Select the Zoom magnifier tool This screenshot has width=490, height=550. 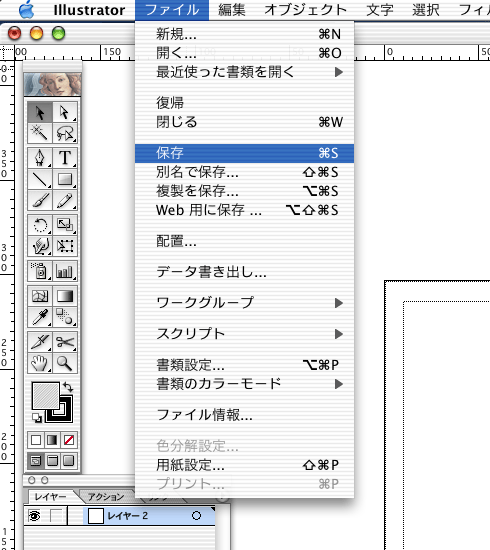click(x=65, y=363)
